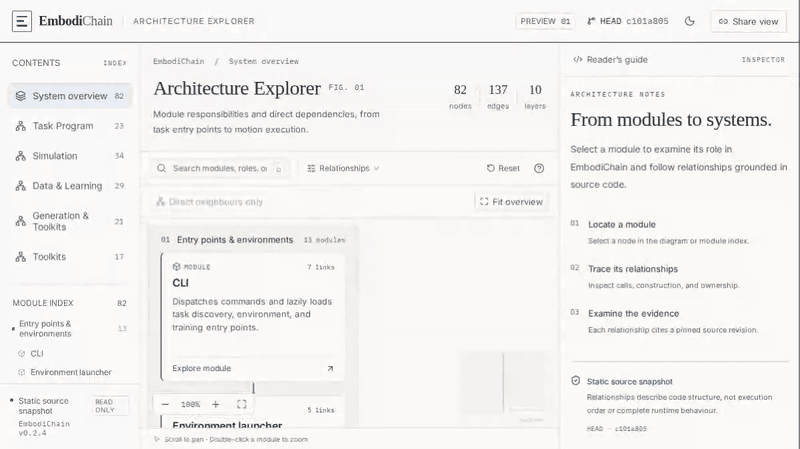Viewport: 800px width, 449px height.
Task: Open the Task Program section
Action: pos(70,126)
